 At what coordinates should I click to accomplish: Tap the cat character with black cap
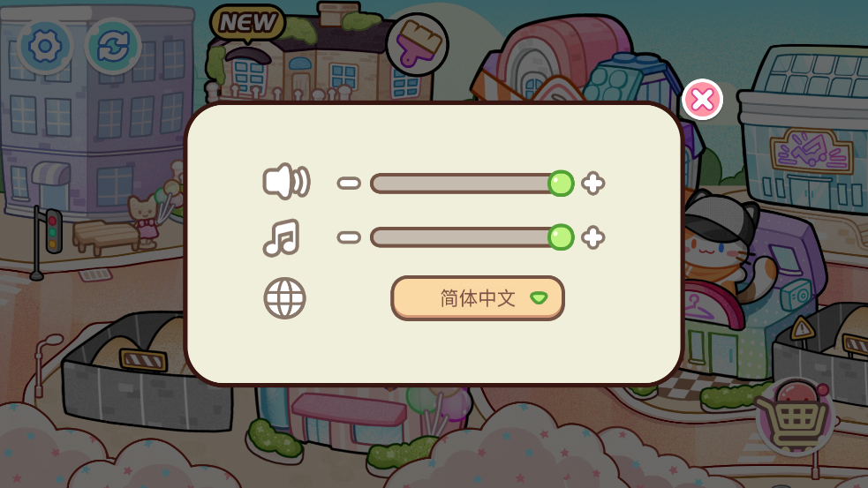[720, 244]
